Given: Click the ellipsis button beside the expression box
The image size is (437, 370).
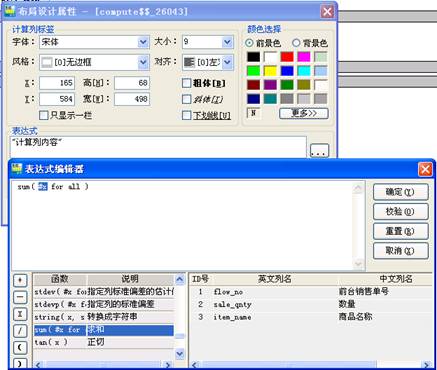Looking at the screenshot, I should coord(319,151).
